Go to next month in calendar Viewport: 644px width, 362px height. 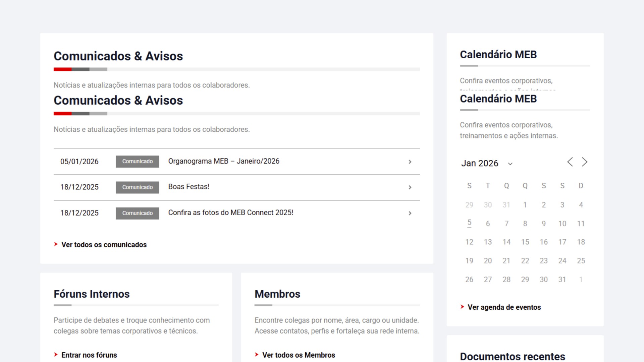coord(585,162)
